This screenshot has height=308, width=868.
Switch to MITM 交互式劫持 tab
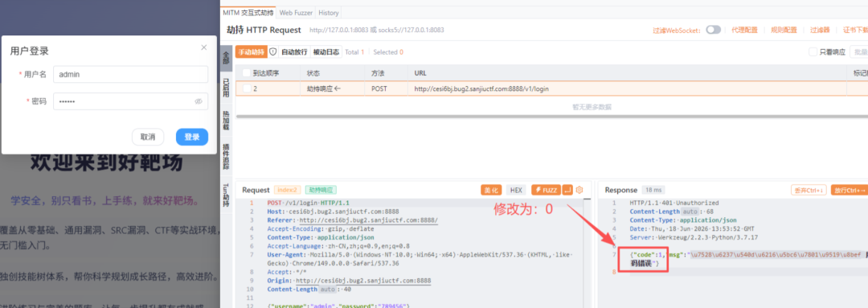pos(248,12)
